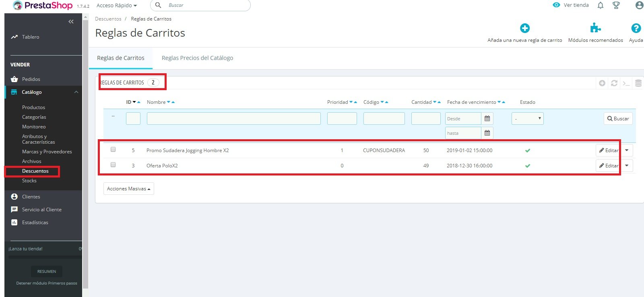644x297 pixels.
Task: Open calendar picker for Desde date
Action: (487, 119)
